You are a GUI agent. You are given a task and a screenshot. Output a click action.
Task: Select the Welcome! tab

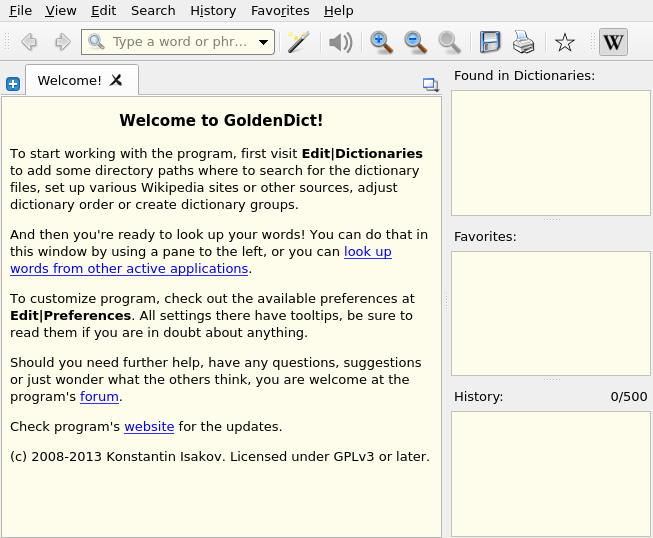(x=82, y=80)
